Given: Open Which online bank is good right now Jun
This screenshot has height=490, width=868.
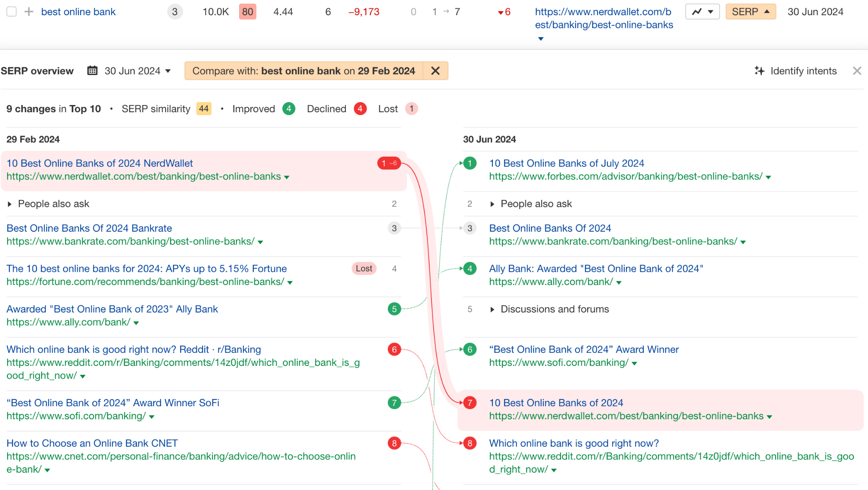Looking at the screenshot, I should 574,443.
